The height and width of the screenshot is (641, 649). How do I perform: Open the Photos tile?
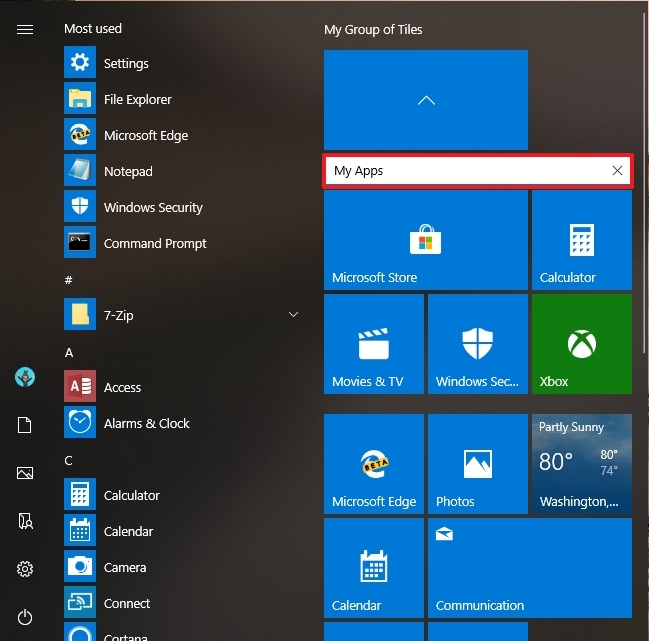pyautogui.click(x=478, y=464)
